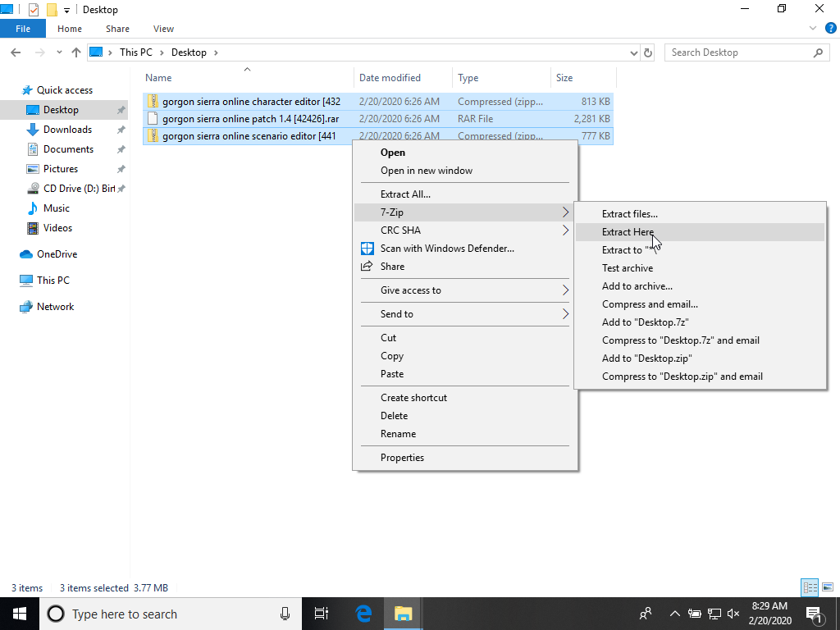Click the Search Desktop input field

(x=738, y=52)
